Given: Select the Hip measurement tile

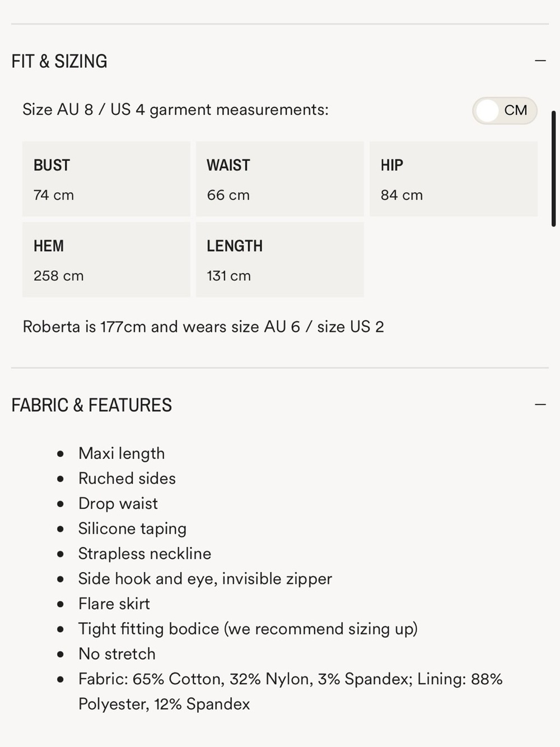Looking at the screenshot, I should (x=454, y=179).
